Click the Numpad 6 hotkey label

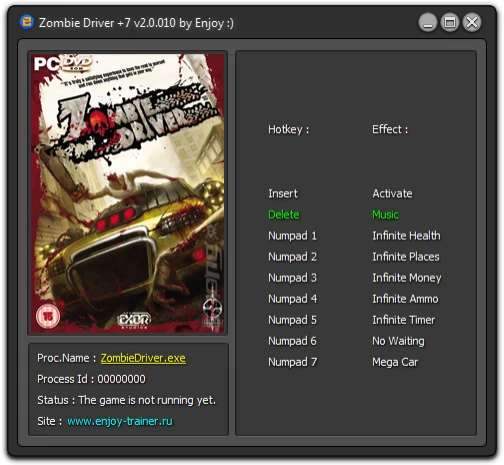point(292,341)
